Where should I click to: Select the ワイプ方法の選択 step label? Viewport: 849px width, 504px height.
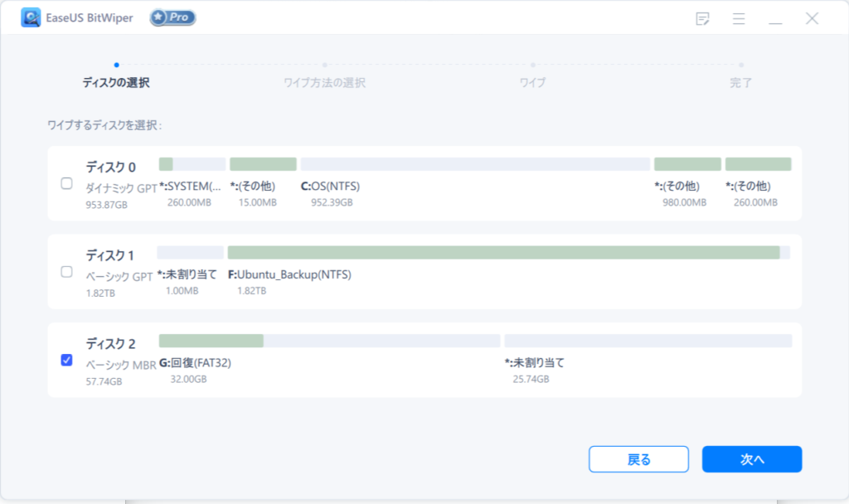pos(324,83)
